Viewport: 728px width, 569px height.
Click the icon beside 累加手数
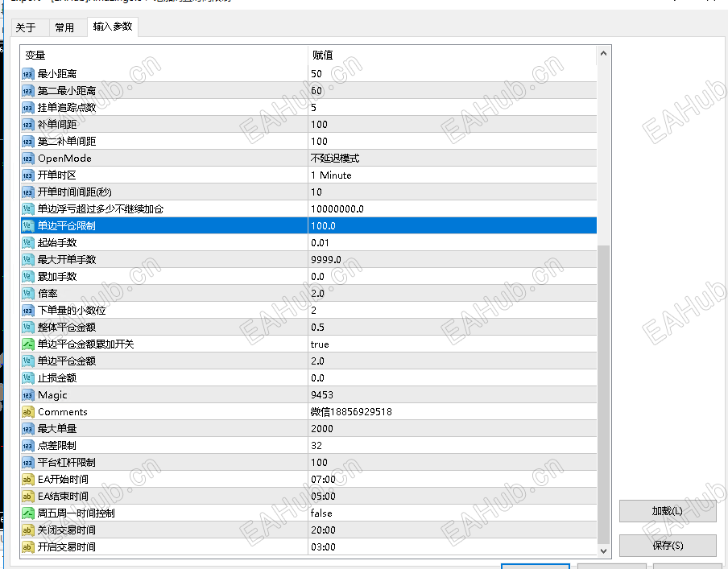(x=28, y=277)
